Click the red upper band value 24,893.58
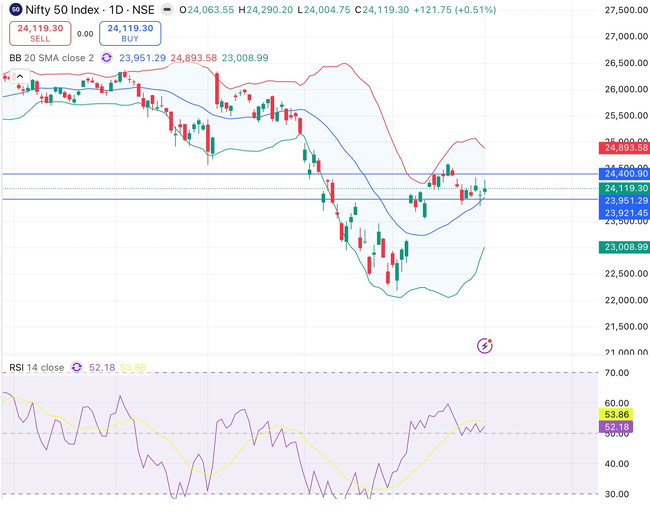The width and height of the screenshot is (650, 519). (x=194, y=58)
